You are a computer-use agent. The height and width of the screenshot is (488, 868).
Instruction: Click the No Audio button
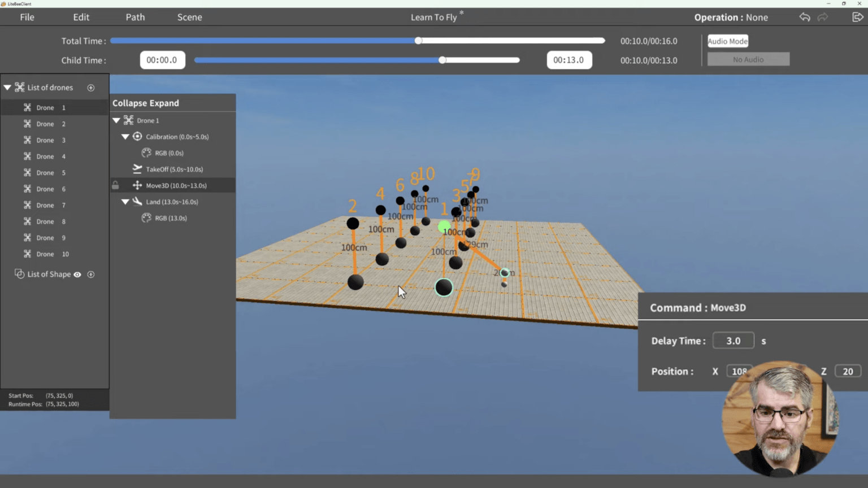(x=748, y=59)
